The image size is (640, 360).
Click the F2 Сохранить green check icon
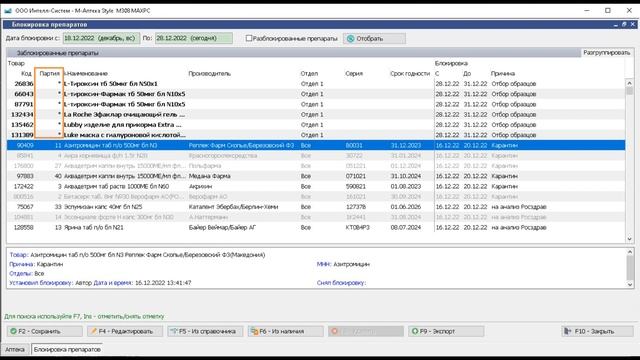[13, 331]
